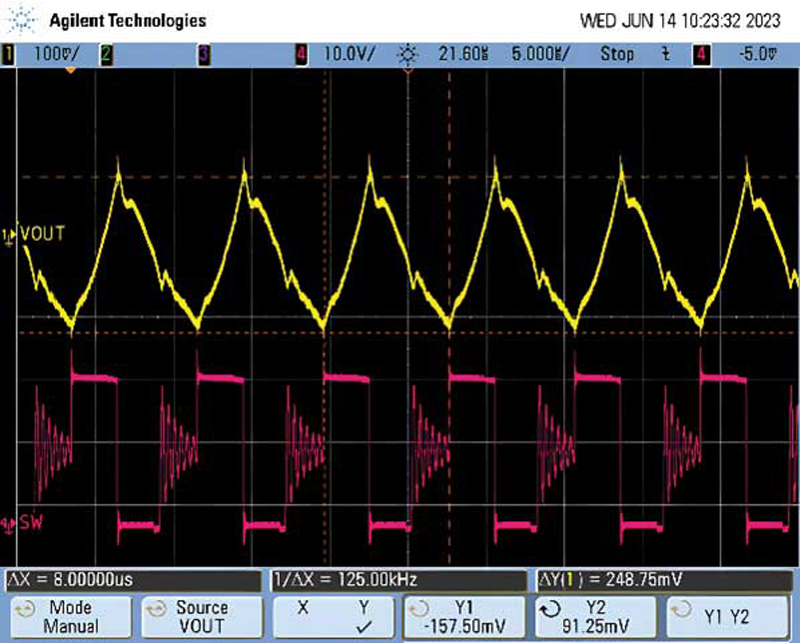Click the horizontal delay sun icon

409,54
